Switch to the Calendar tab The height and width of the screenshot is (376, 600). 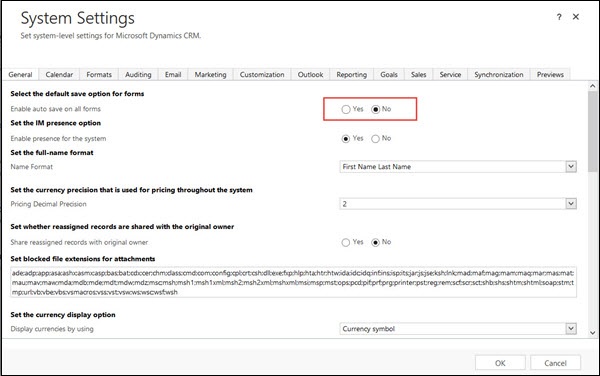(59, 75)
